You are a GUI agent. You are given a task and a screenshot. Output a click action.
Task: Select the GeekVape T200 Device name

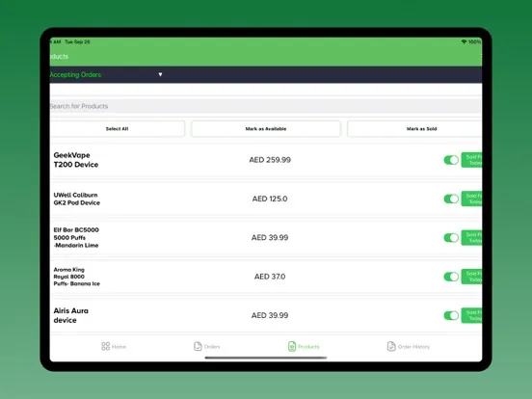(x=76, y=160)
